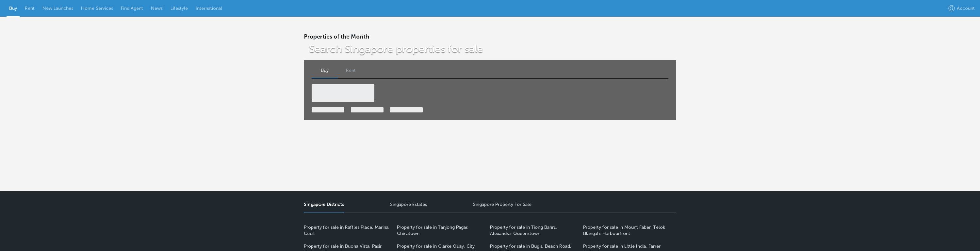Select Buy tab in search panel

[324, 71]
